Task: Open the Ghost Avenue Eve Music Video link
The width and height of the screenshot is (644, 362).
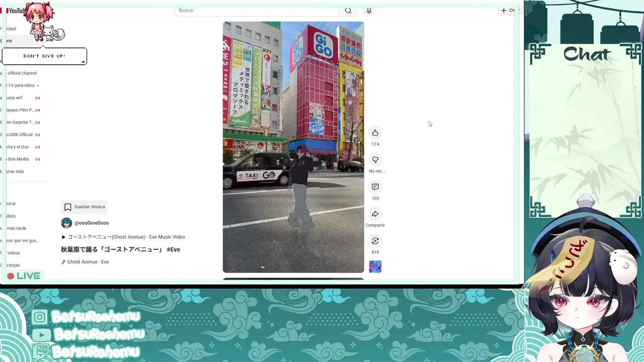Action: pyautogui.click(x=123, y=237)
